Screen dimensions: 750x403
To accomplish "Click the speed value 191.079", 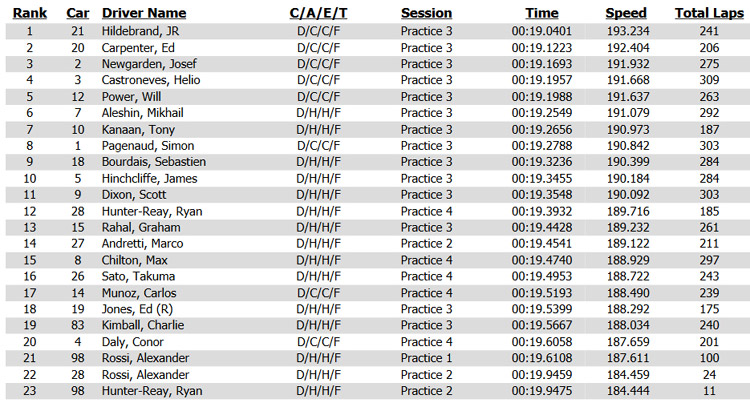I will click(x=628, y=113).
